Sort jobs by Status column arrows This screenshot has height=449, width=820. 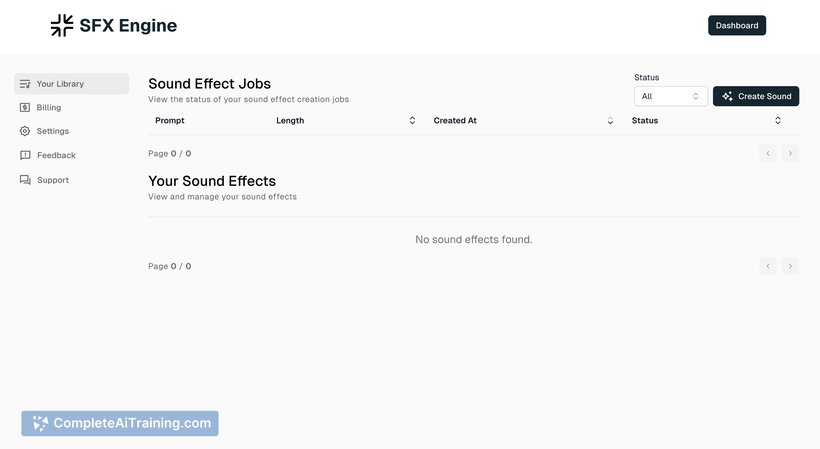tap(778, 120)
